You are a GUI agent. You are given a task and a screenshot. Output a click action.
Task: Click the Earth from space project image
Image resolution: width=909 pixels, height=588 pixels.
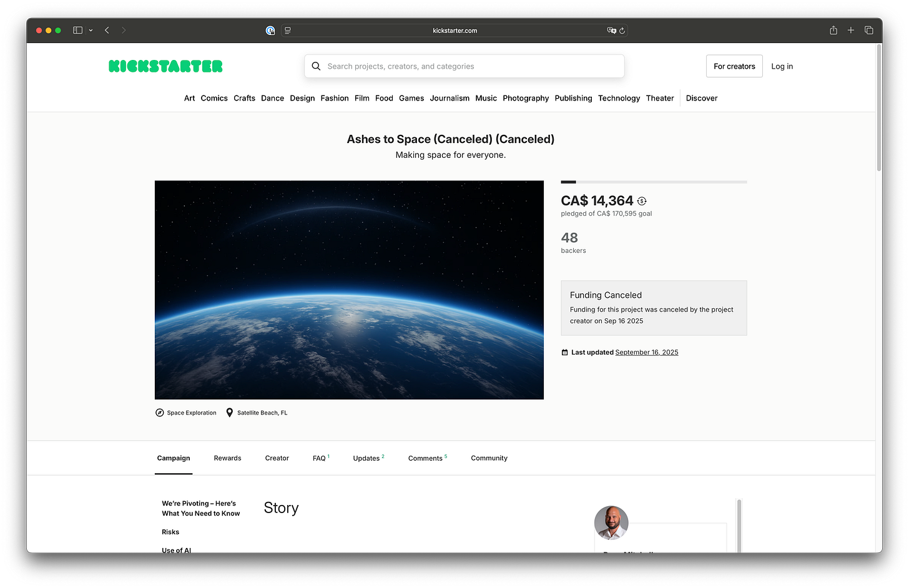tap(349, 290)
